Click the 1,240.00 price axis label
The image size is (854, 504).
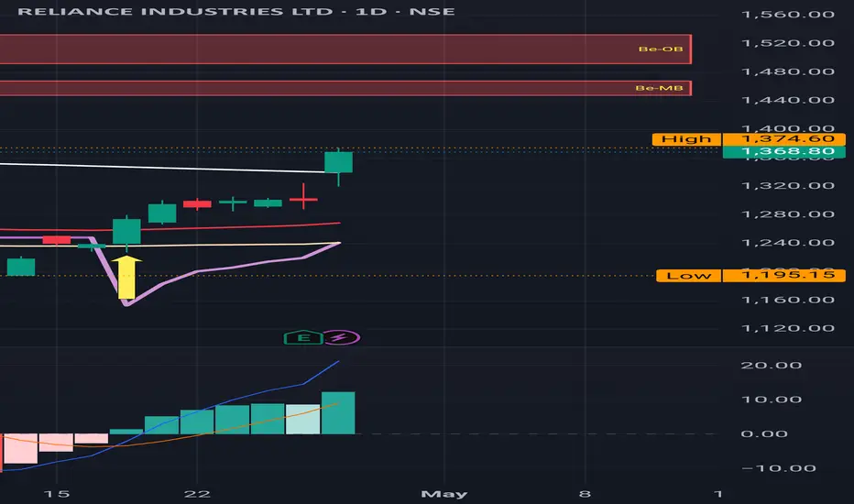[787, 243]
